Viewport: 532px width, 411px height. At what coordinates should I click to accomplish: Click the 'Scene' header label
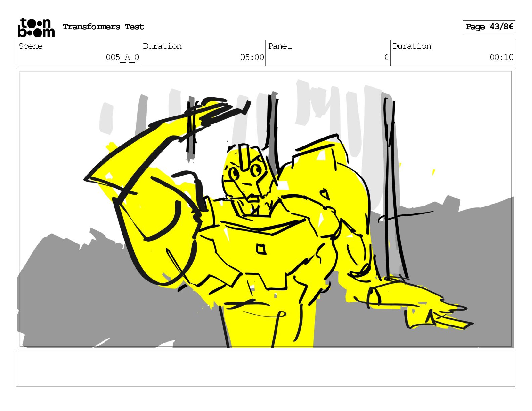coord(31,46)
